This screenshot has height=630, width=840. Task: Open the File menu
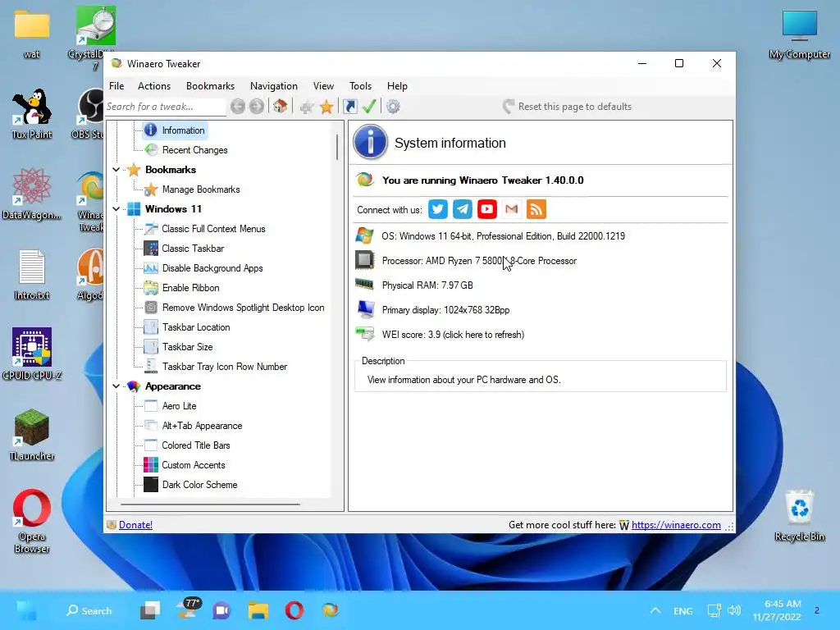coord(116,85)
